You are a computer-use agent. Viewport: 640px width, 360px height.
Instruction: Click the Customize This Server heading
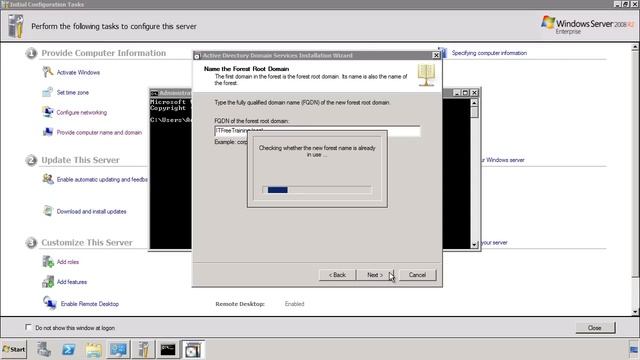coord(87,242)
